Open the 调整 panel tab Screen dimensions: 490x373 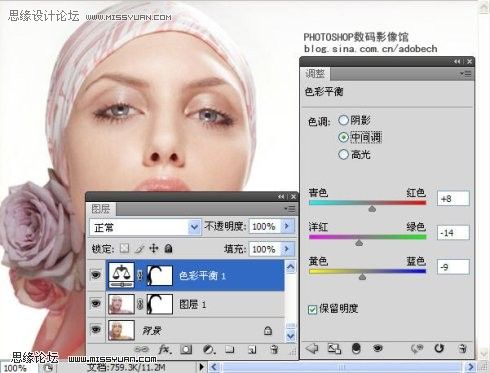pos(315,74)
